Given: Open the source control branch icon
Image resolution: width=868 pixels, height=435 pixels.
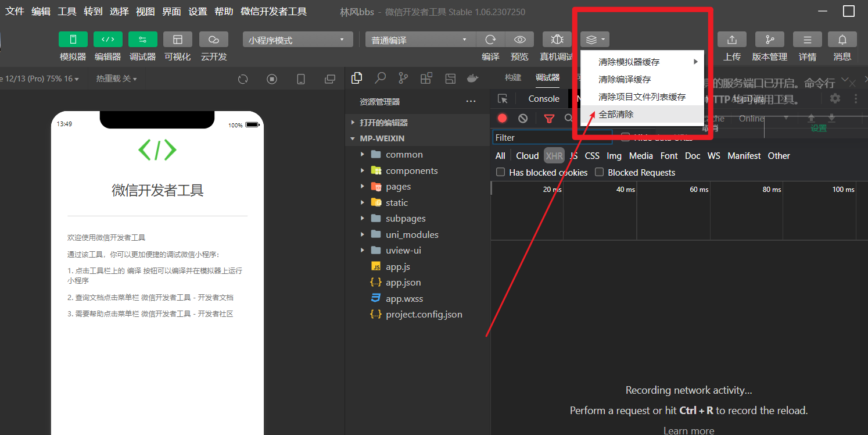Looking at the screenshot, I should pos(403,78).
